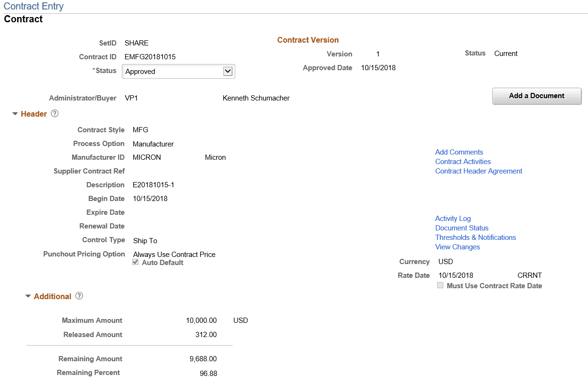
Task: Check the Document Status
Action: [461, 228]
